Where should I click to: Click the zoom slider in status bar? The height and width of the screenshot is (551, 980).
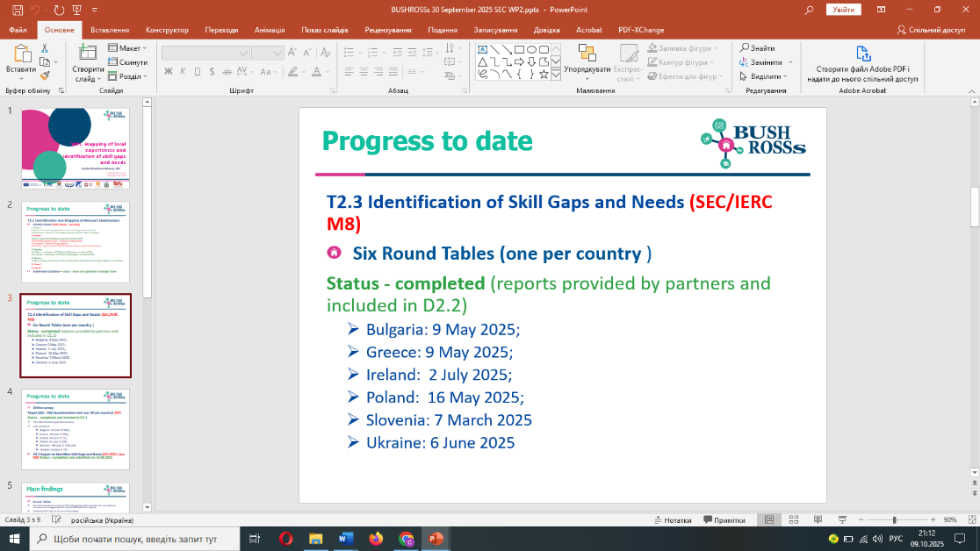[x=894, y=519]
